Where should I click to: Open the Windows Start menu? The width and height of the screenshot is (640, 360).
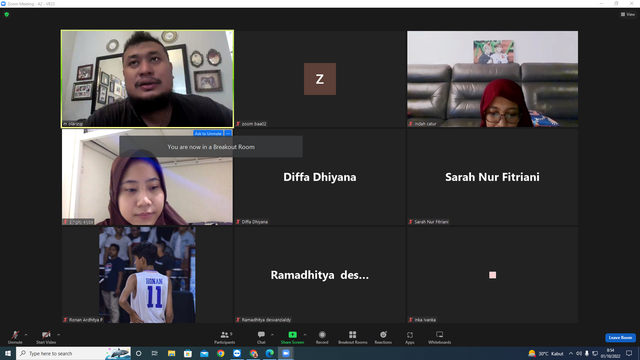pyautogui.click(x=8, y=353)
